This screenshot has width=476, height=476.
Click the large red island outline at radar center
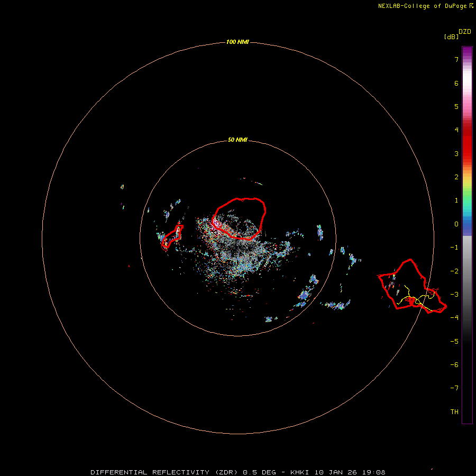coord(239,218)
